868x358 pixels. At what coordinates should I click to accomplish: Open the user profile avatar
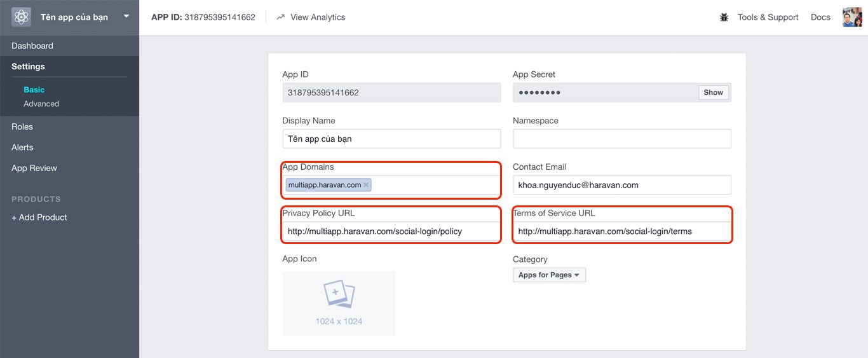point(852,17)
